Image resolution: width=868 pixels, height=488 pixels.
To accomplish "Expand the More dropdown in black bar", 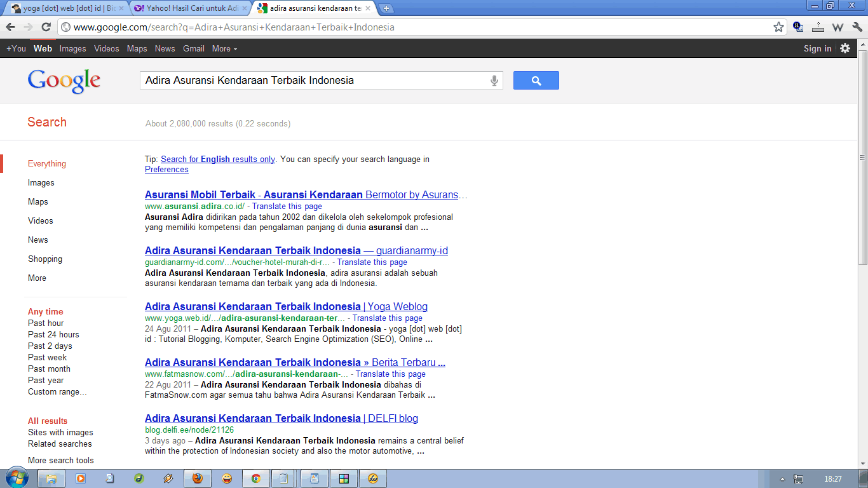I will tap(224, 48).
